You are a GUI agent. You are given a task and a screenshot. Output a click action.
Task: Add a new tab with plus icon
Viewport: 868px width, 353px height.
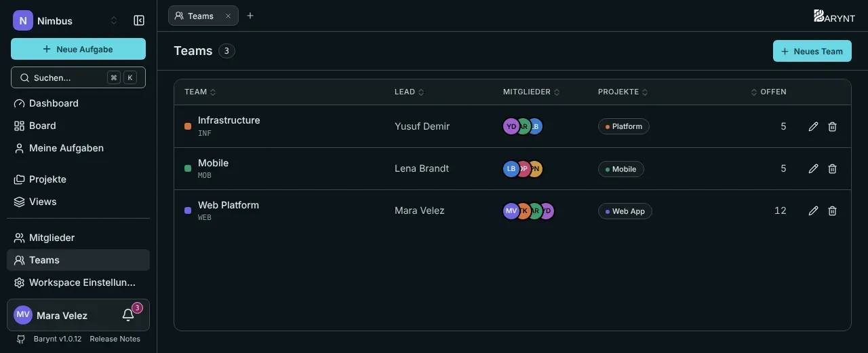pos(250,16)
